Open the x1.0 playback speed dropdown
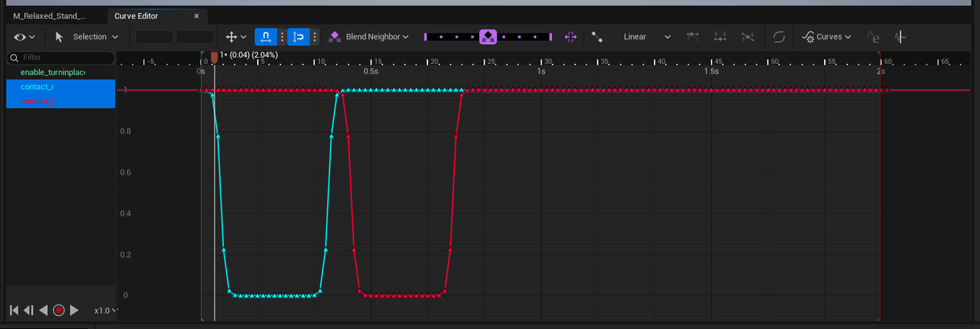Screen dimensions: 980x329 pos(105,310)
